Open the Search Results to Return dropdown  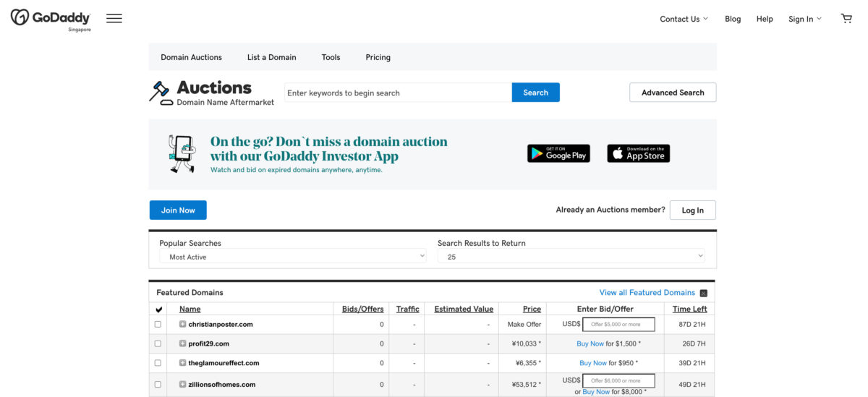click(571, 257)
